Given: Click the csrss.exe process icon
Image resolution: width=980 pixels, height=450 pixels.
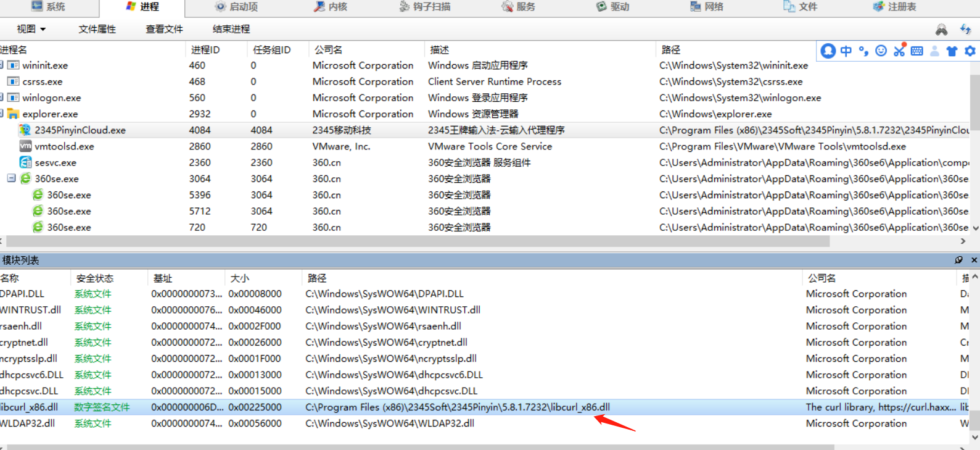Looking at the screenshot, I should (13, 81).
